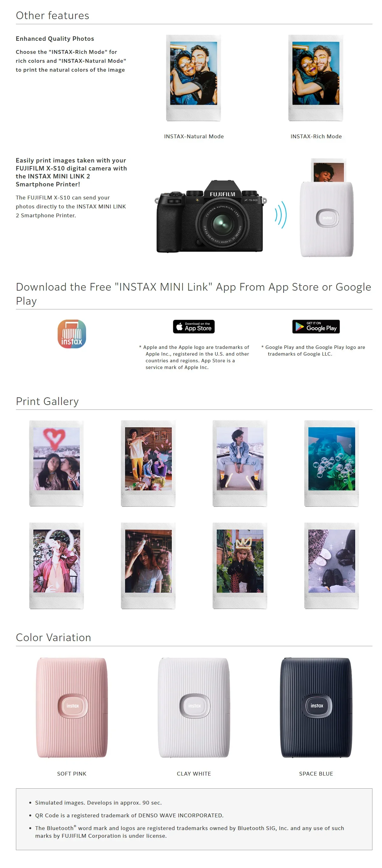Open the Download on the App Store badge
382x868 pixels.
(194, 326)
